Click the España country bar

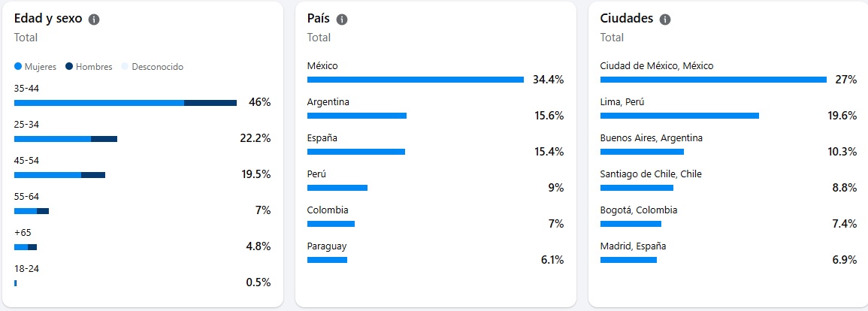[355, 152]
